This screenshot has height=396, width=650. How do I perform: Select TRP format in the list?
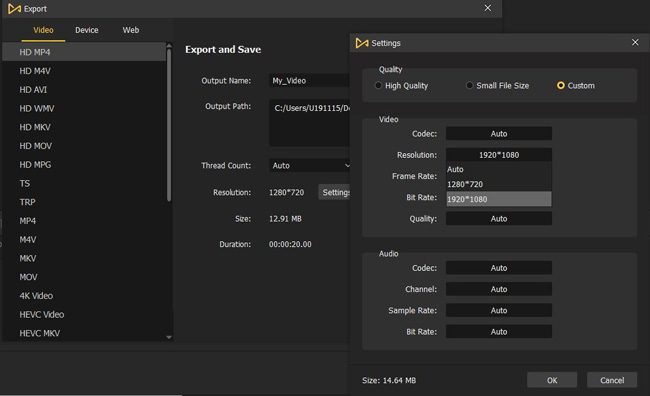click(84, 202)
